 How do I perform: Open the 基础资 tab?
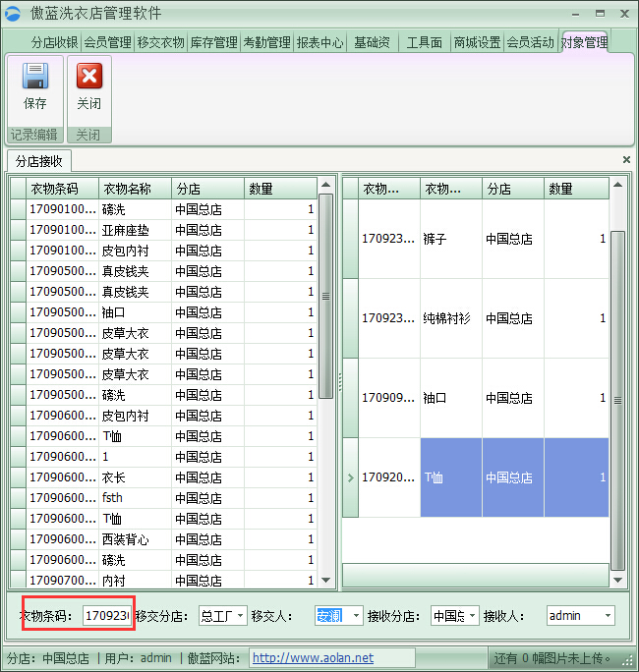point(372,42)
